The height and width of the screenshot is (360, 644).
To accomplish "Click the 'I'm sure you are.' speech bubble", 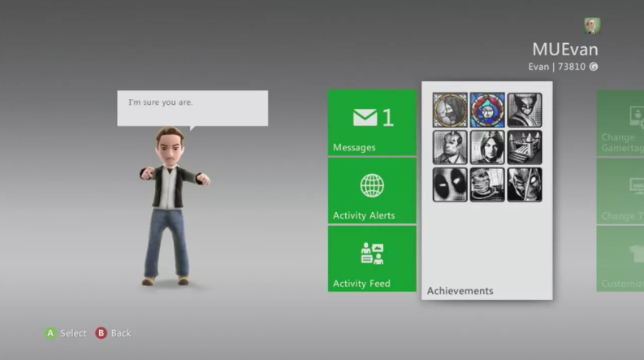I will (x=192, y=108).
